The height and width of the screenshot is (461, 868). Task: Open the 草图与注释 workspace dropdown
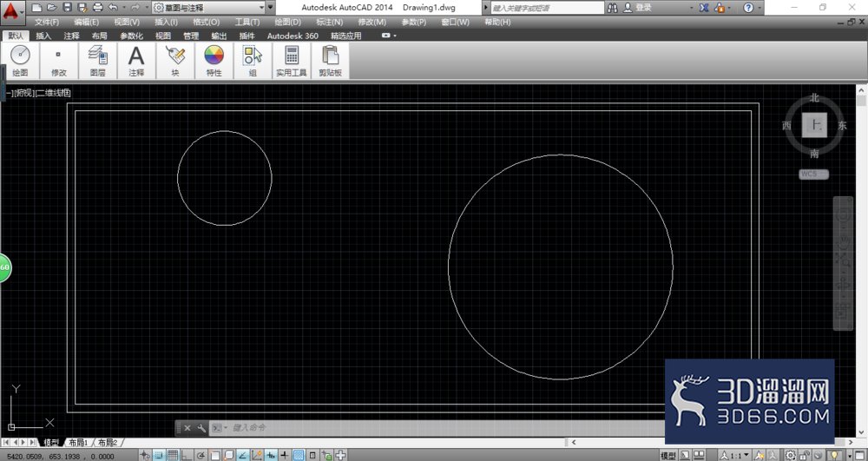pyautogui.click(x=208, y=8)
